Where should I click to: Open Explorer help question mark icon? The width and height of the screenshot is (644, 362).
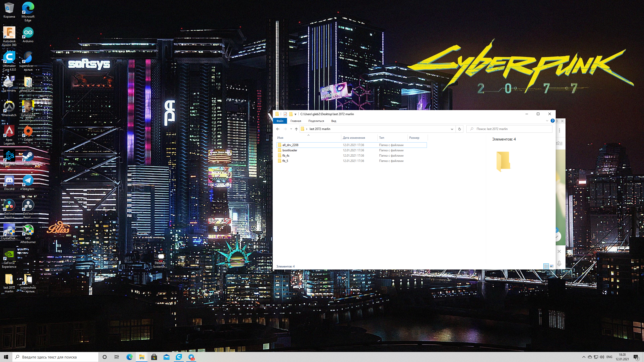[552, 121]
